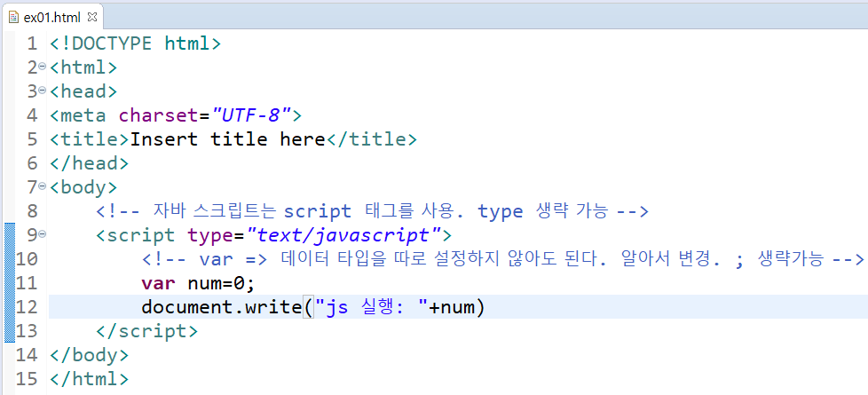868x395 pixels.
Task: Click the closing </body> tag on line 14
Action: pyautogui.click(x=89, y=354)
